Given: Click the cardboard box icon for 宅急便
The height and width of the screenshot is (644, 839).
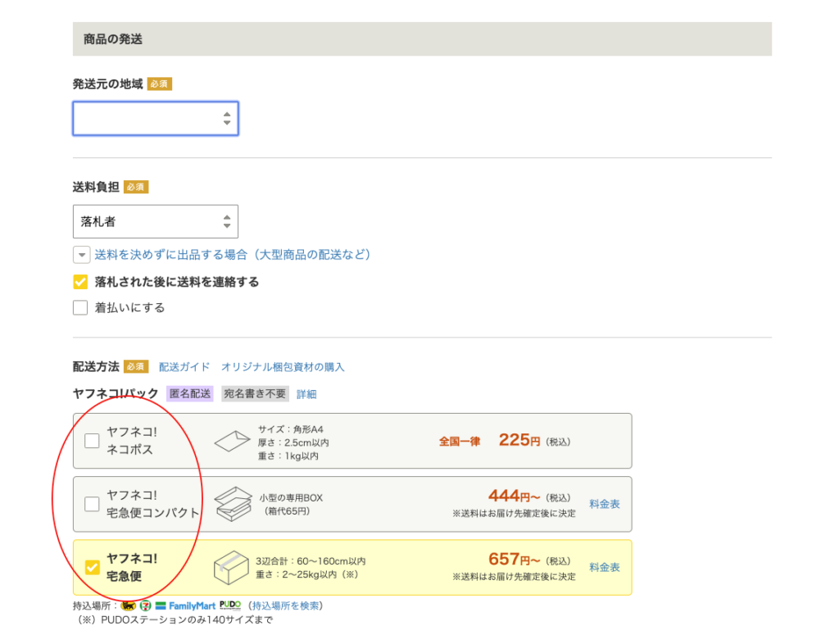Looking at the screenshot, I should click(231, 568).
